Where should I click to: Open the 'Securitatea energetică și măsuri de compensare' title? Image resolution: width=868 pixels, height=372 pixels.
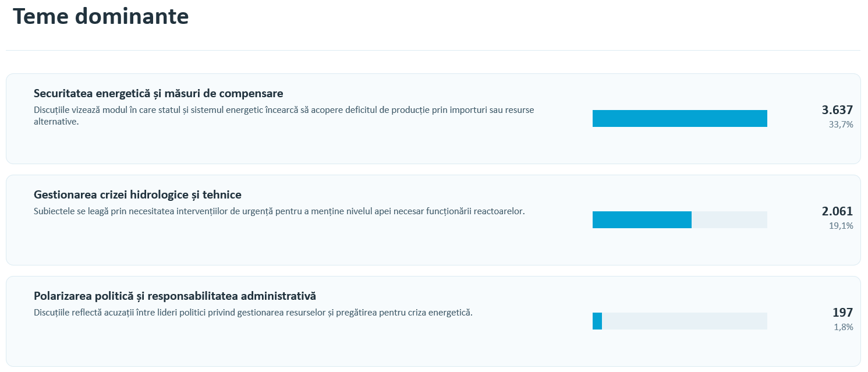tap(158, 93)
